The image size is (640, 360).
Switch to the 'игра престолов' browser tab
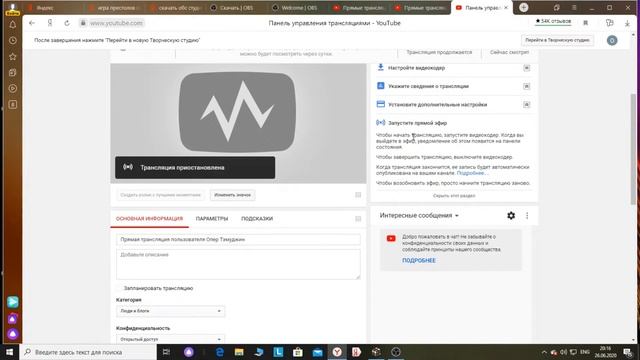115,8
